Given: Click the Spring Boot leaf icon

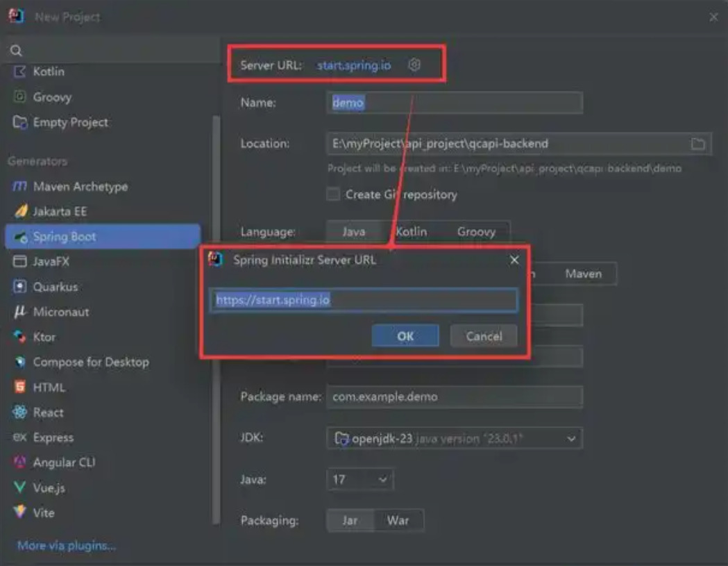Looking at the screenshot, I should [x=20, y=237].
